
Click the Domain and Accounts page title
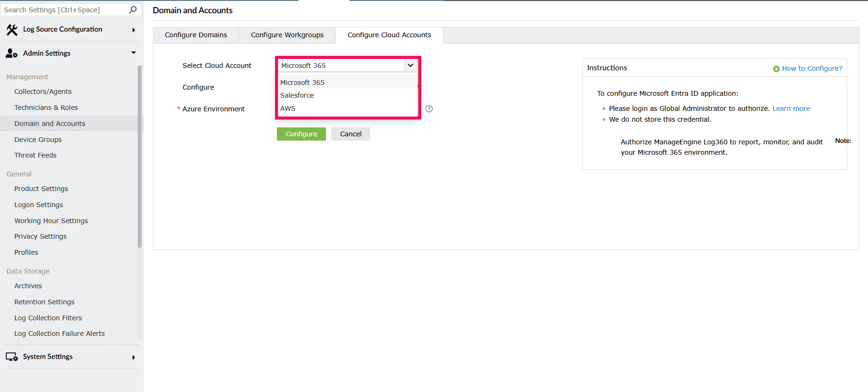pos(192,10)
